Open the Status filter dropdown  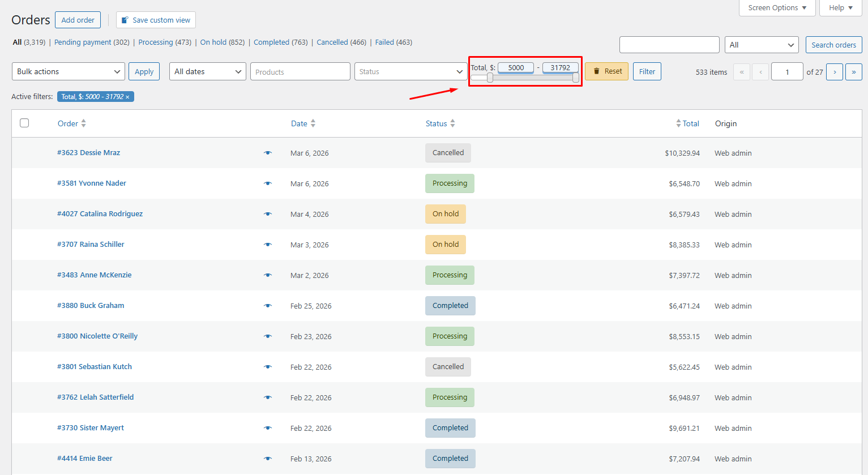point(411,71)
